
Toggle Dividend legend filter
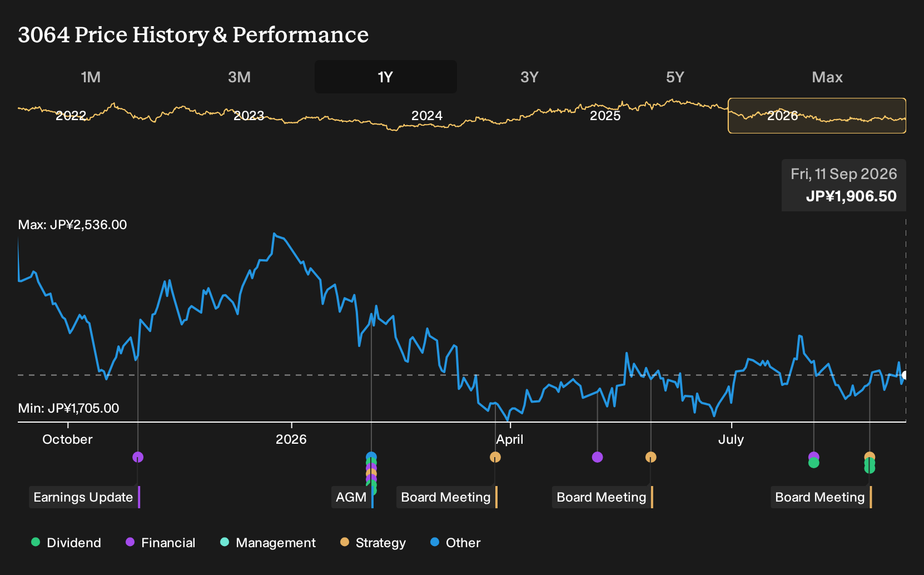(66, 543)
